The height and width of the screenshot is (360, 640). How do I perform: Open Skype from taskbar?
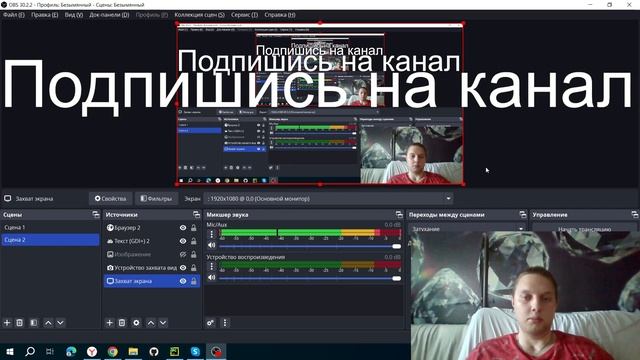tap(195, 351)
